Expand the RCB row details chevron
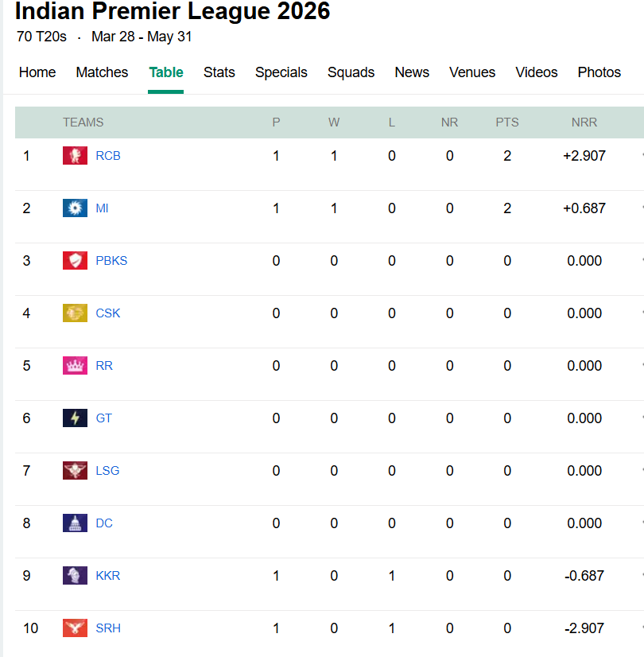Viewport: 644px width, 657px height. coord(641,155)
